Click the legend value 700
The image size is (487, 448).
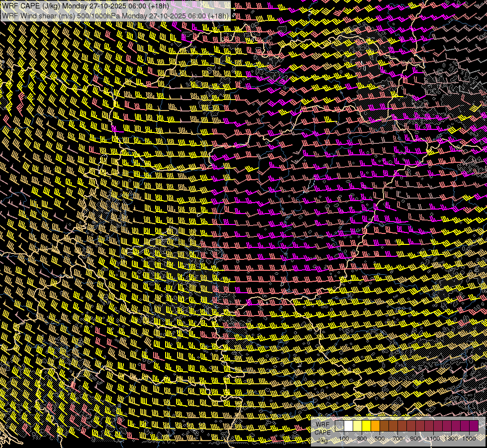coord(397,439)
